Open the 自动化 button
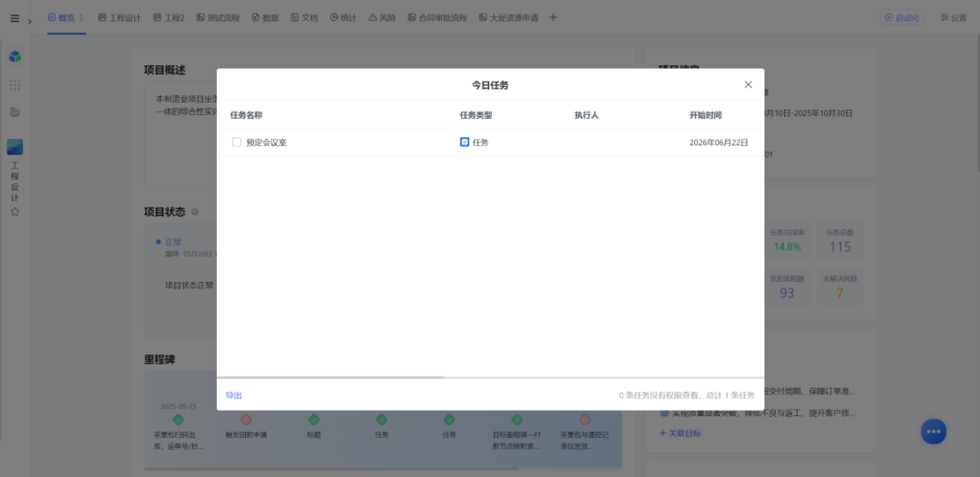Viewport: 980px width, 477px height. [903, 17]
